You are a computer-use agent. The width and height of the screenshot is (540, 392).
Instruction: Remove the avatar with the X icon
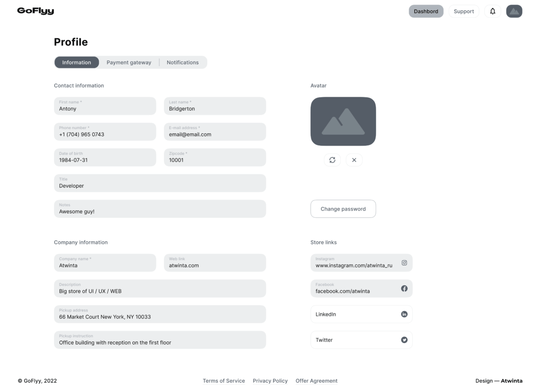tap(354, 160)
